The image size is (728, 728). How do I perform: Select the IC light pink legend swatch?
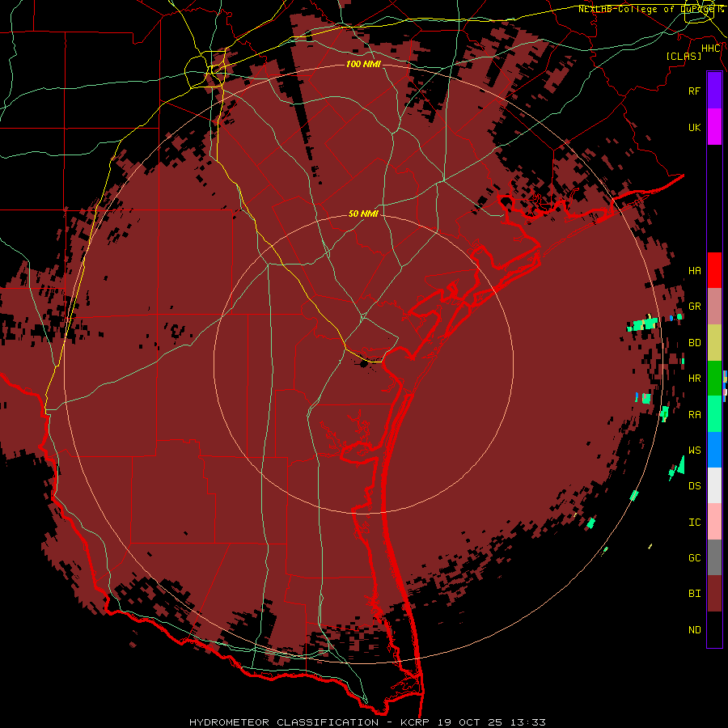pyautogui.click(x=714, y=522)
